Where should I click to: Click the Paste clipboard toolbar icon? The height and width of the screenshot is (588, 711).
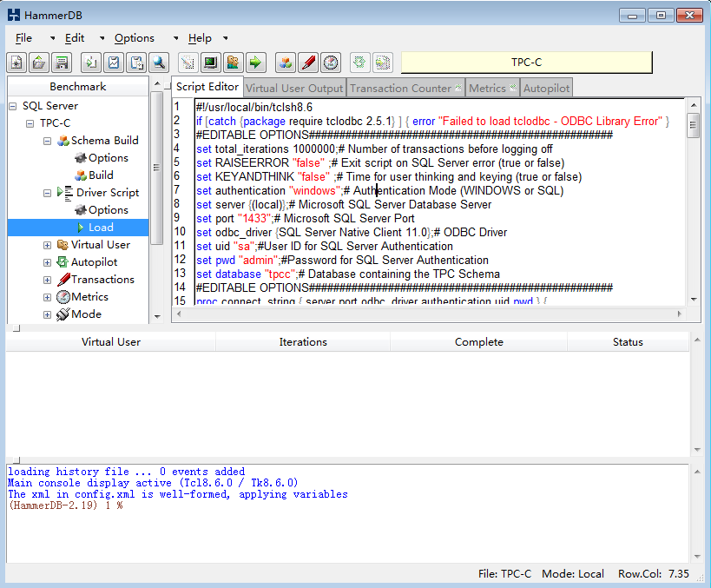136,63
